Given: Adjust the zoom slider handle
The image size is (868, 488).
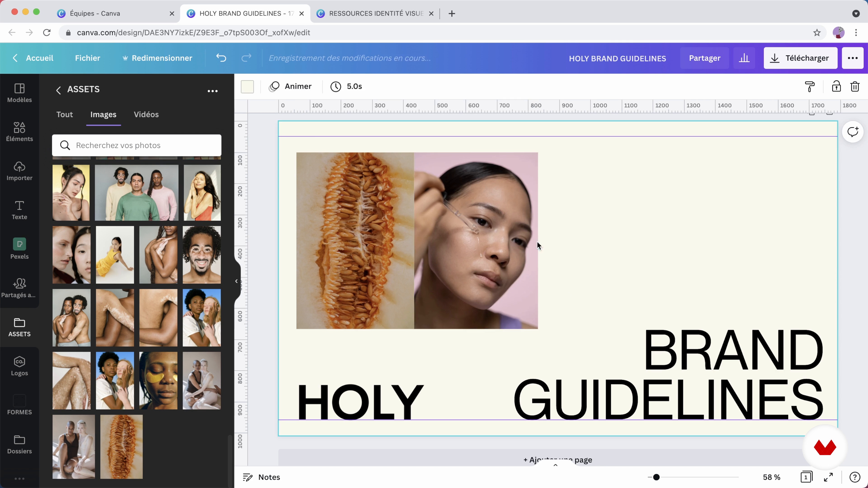Looking at the screenshot, I should click(656, 477).
